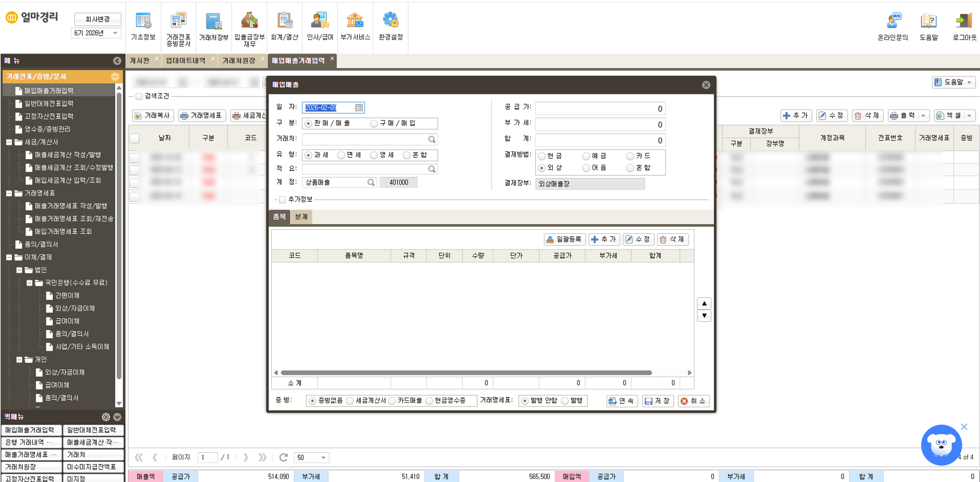This screenshot has height=482, width=980.
Task: Refresh the list with the reload icon
Action: click(x=283, y=458)
